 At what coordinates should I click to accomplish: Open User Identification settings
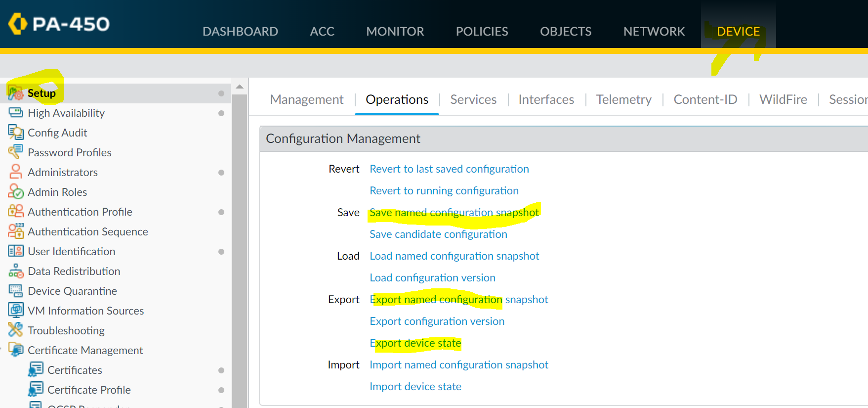click(x=72, y=251)
